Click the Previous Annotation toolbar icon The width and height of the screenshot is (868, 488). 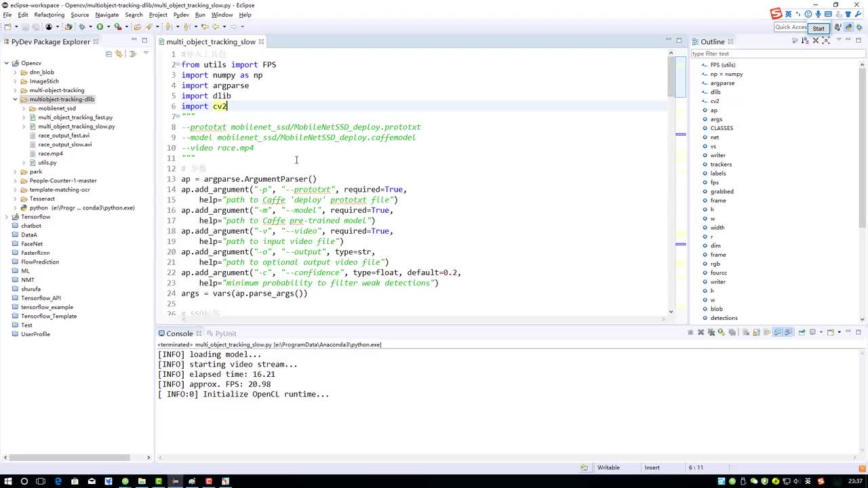point(186,27)
